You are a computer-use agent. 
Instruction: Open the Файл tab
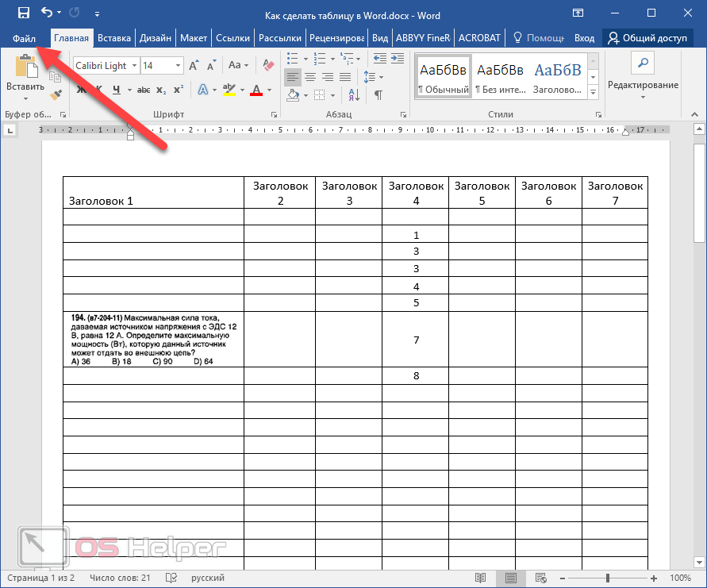click(24, 38)
